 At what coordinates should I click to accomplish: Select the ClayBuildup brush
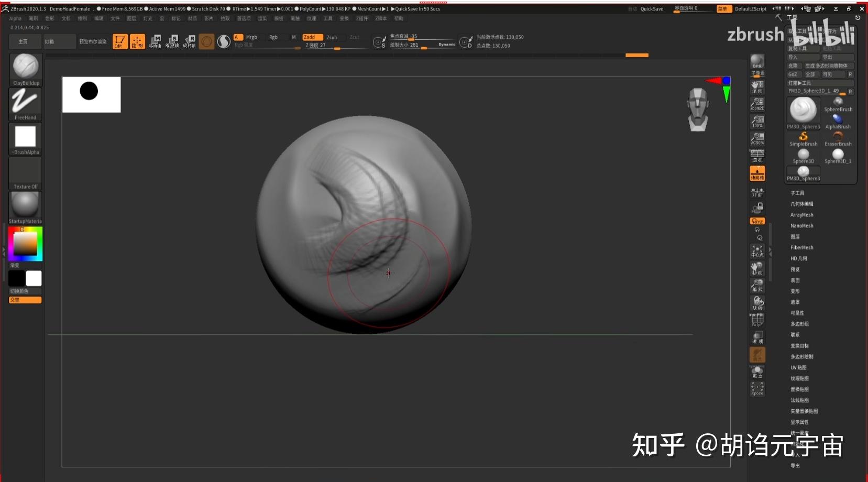25,68
